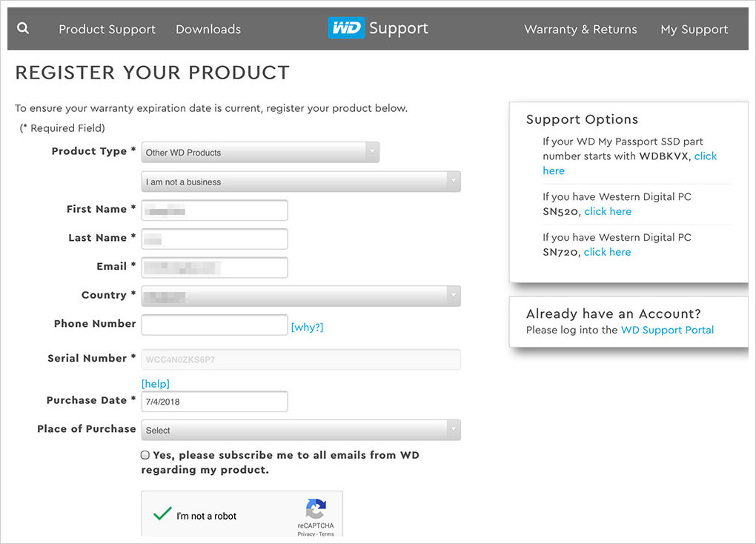Screen dimensions: 756x544
Task: Toggle the I'm not a robot checkbox
Action: (x=162, y=514)
